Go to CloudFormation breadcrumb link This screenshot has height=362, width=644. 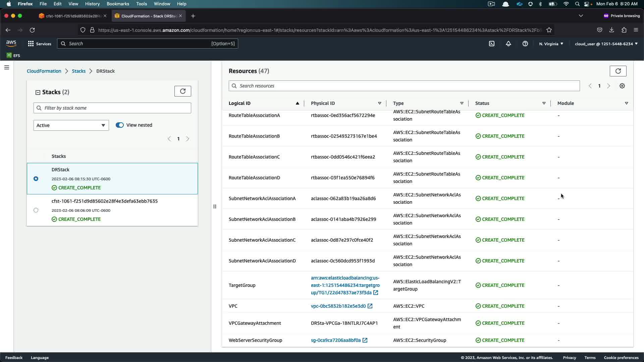coord(44,71)
